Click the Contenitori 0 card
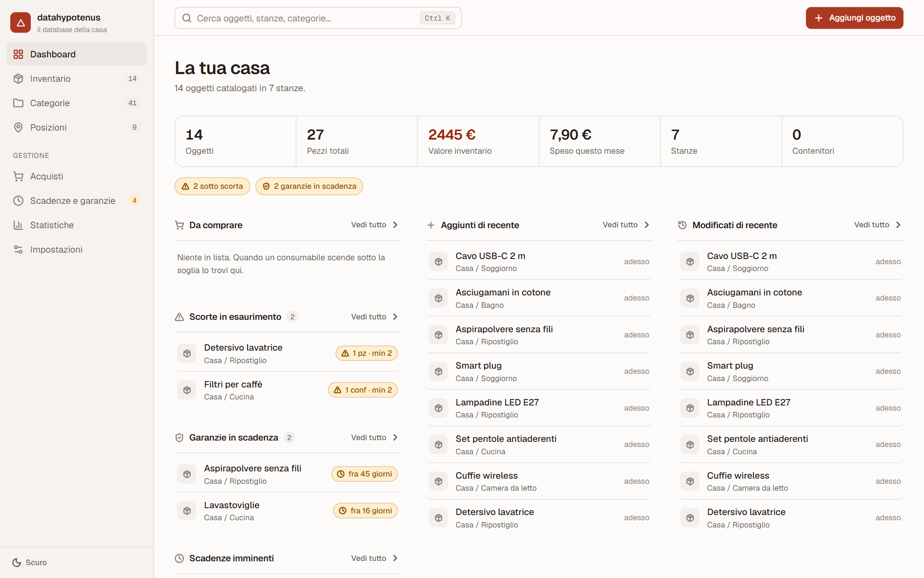The width and height of the screenshot is (924, 578). [x=842, y=141]
